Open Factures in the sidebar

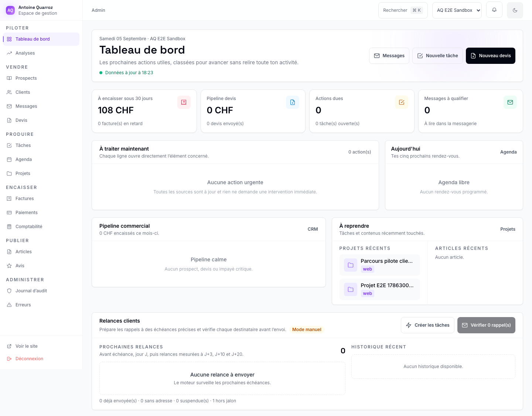pyautogui.click(x=41, y=199)
